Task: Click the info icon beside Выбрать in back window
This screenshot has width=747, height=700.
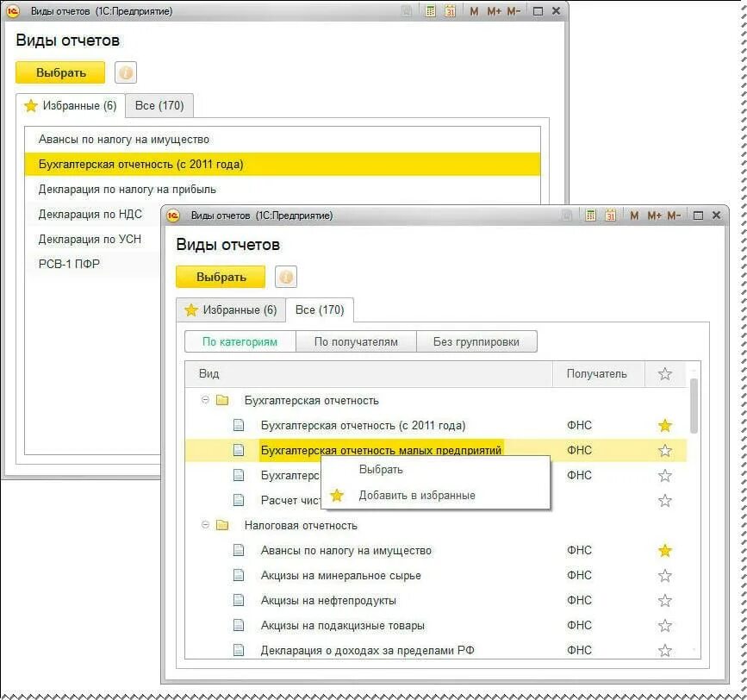Action: (126, 72)
